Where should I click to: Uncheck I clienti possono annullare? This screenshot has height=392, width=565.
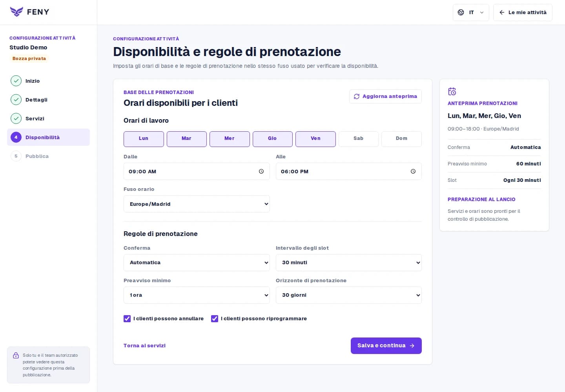[x=127, y=319]
